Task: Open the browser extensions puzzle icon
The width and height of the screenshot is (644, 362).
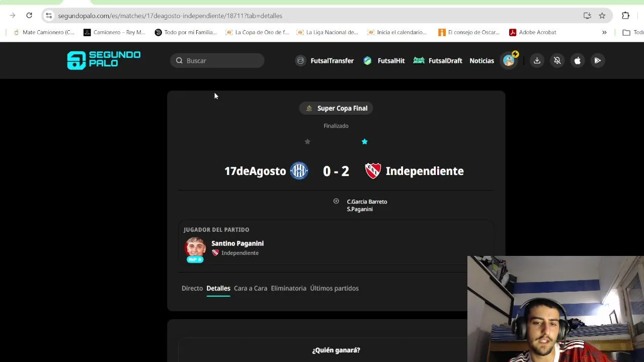Action: pyautogui.click(x=625, y=16)
